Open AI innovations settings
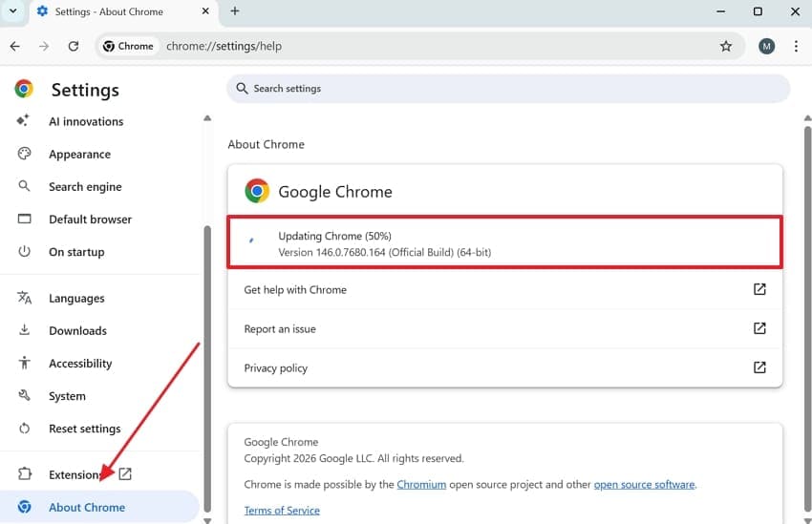 coord(86,121)
